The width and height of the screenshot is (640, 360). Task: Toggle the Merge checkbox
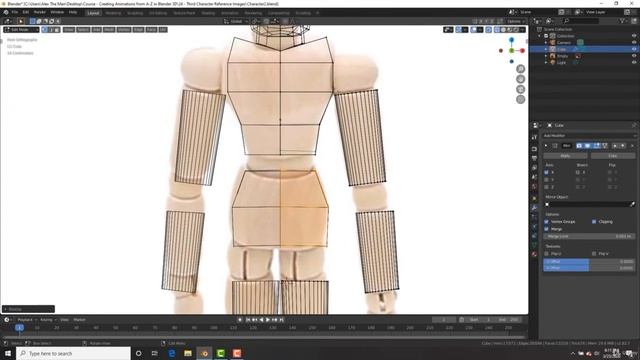(547, 229)
